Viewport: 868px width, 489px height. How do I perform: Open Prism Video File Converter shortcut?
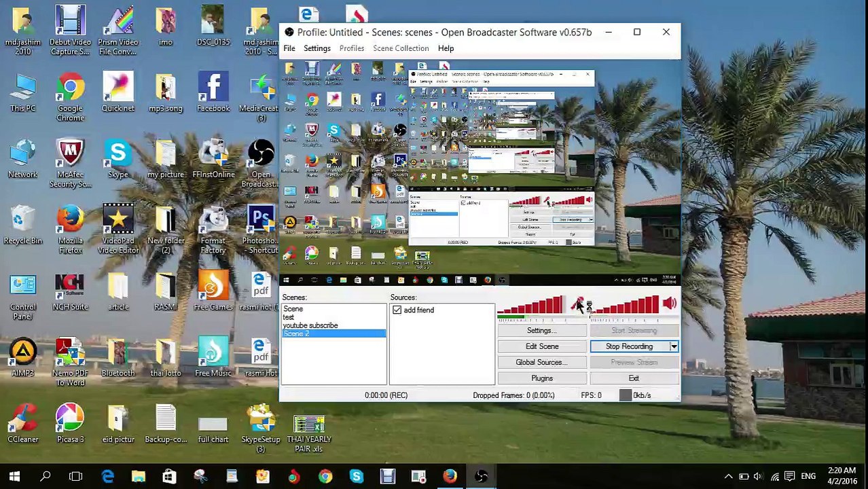pyautogui.click(x=117, y=31)
